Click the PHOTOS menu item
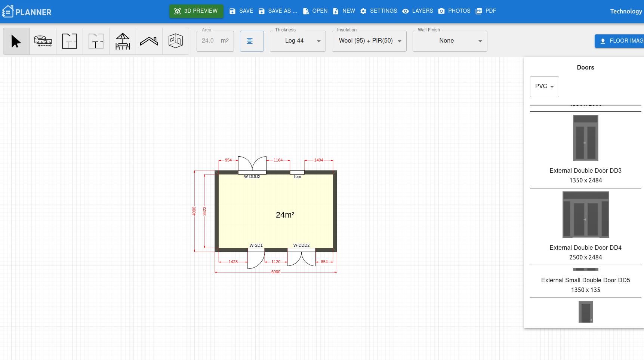 (x=454, y=11)
